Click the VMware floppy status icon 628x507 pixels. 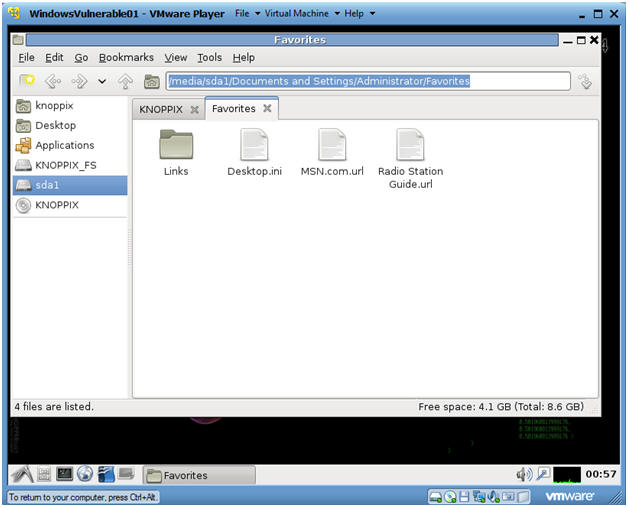click(x=464, y=497)
